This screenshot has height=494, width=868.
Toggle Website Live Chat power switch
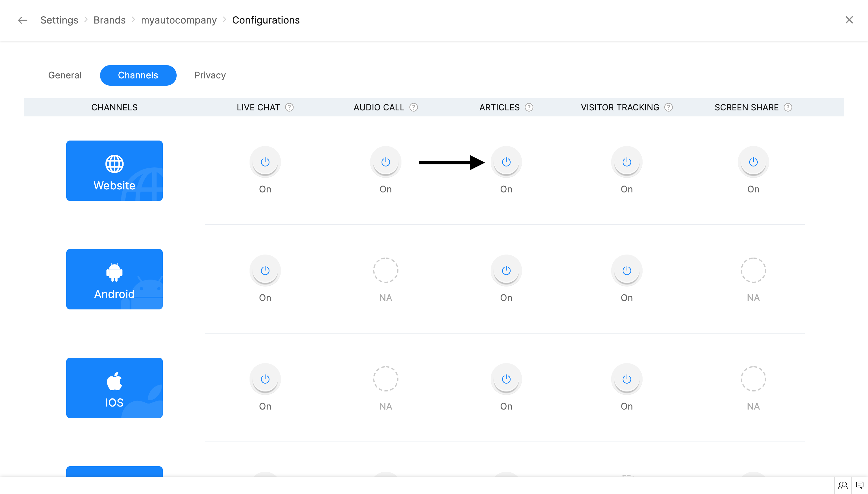265,162
